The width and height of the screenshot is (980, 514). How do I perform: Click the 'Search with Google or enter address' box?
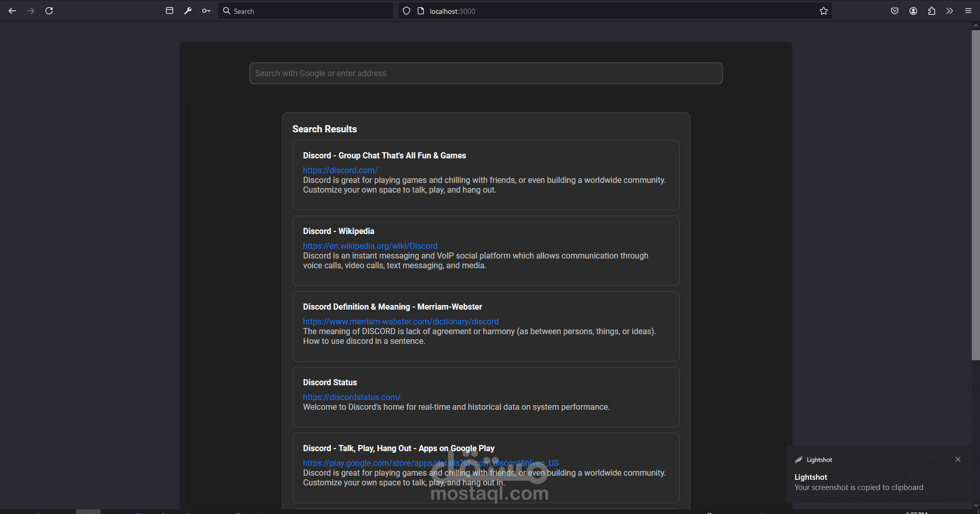point(486,73)
